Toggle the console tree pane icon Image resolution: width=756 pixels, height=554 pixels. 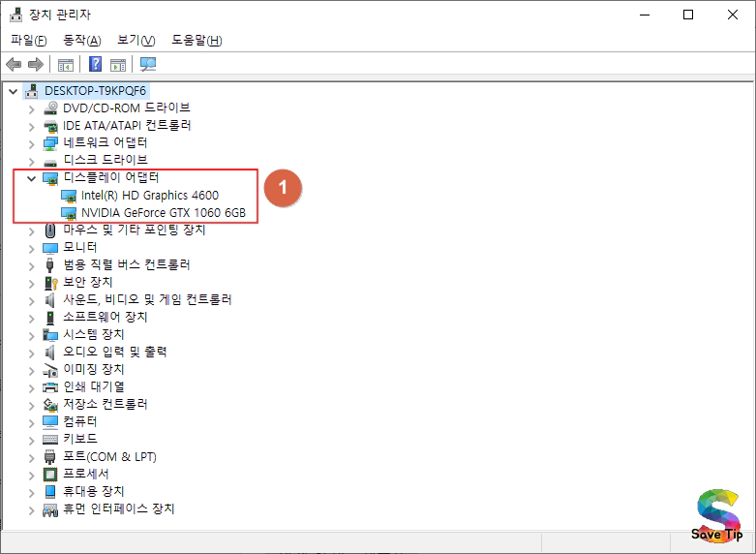pos(66,64)
